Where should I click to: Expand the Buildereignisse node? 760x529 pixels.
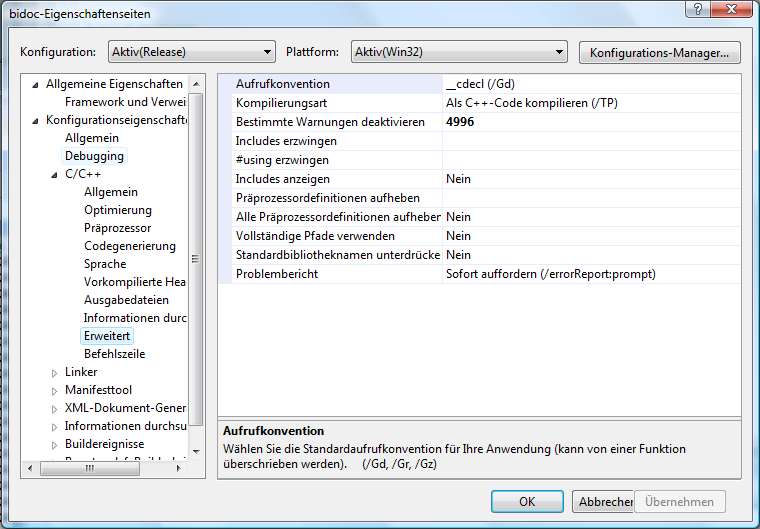[x=55, y=444]
